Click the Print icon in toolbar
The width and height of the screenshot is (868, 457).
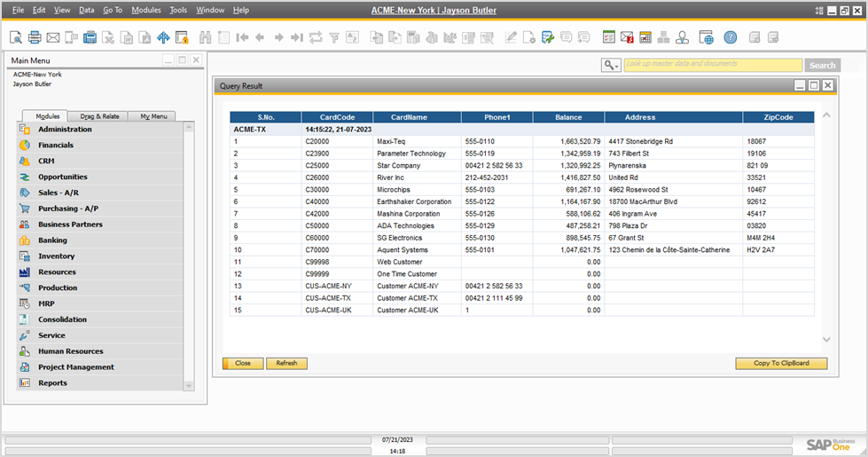tap(35, 37)
